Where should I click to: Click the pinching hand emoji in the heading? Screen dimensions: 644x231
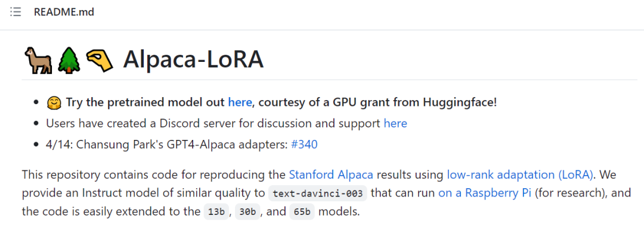tap(99, 60)
